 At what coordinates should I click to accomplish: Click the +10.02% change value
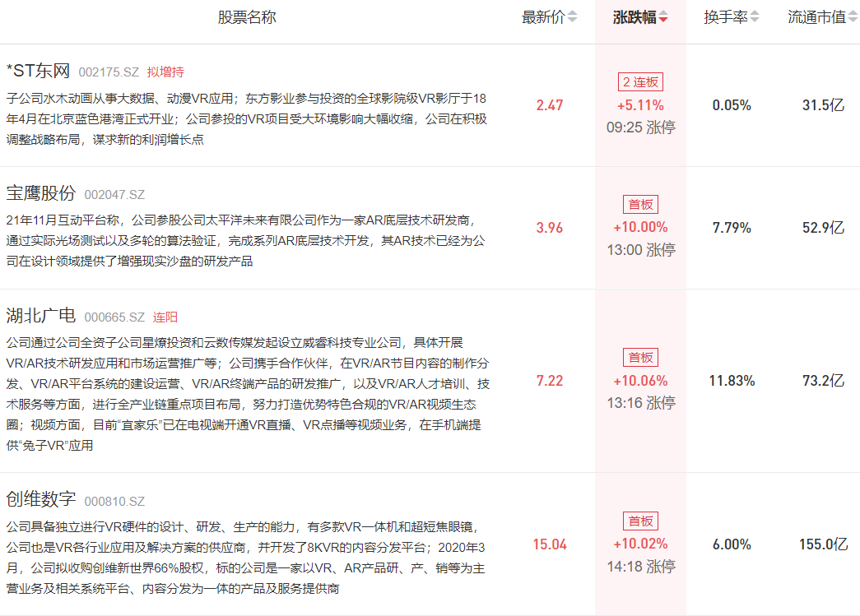point(640,544)
